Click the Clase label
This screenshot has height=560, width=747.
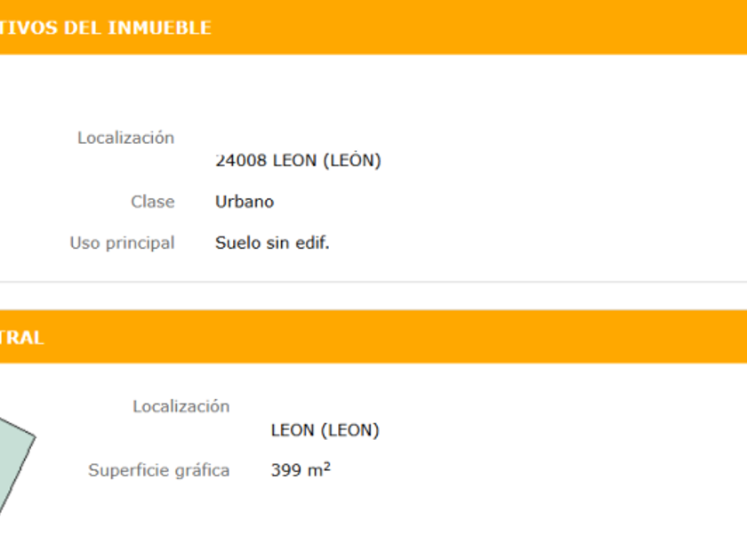pyautogui.click(x=152, y=202)
